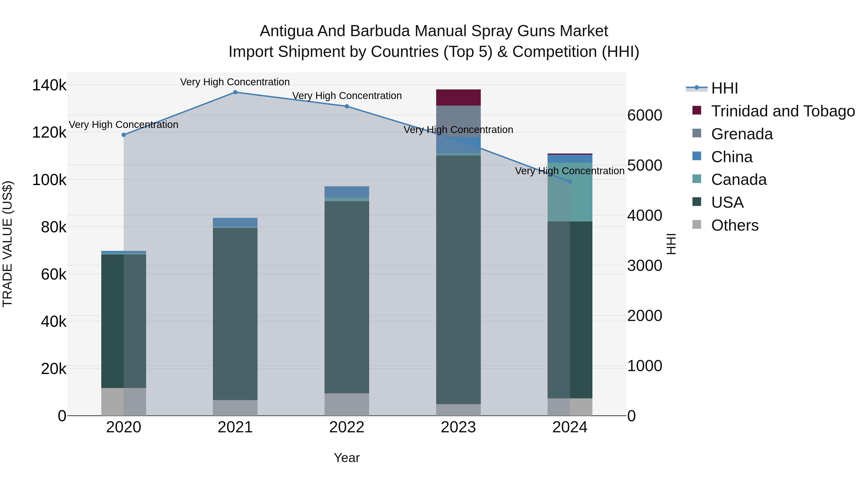Click the 2020 Very High Concentration annotation
The height and width of the screenshot is (488, 868).
(x=124, y=125)
